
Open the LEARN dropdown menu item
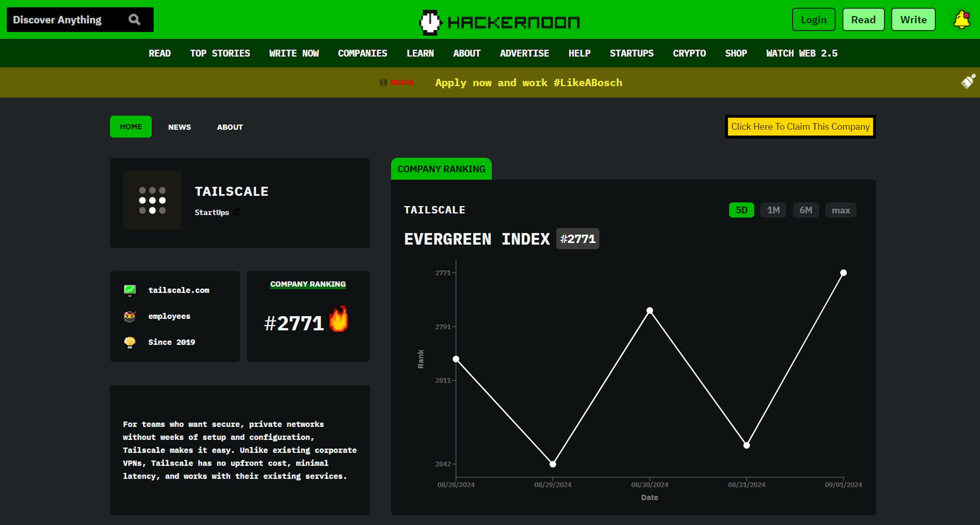421,53
